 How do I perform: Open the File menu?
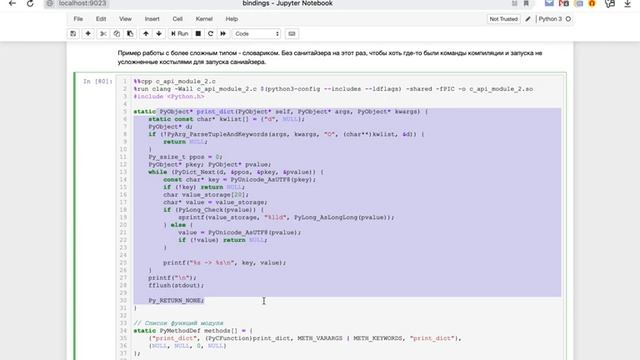point(78,19)
